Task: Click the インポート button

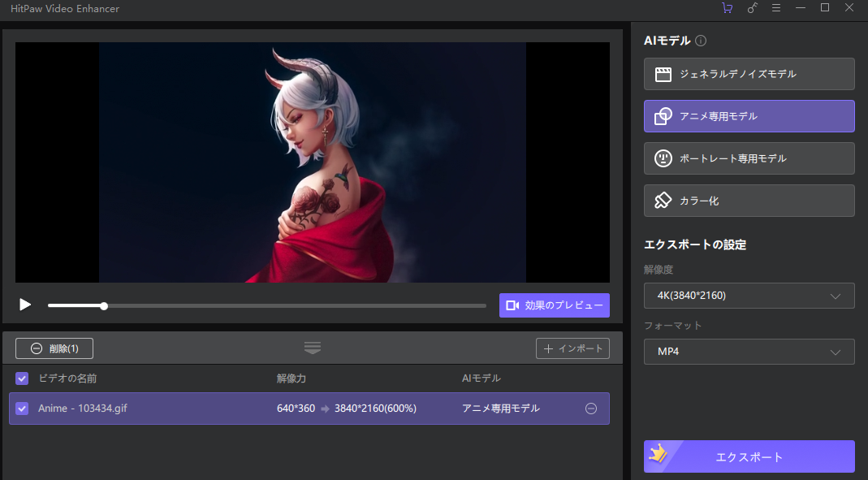Action: pos(572,348)
